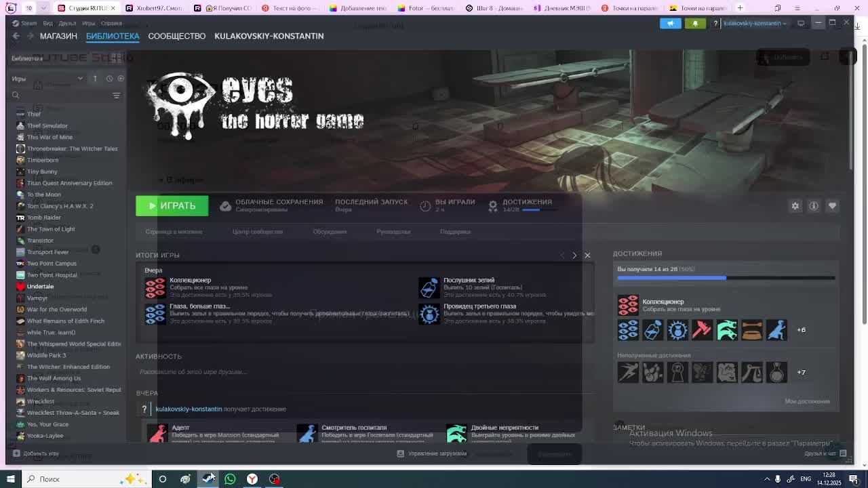Click the Послушник зелий achievement icon
The height and width of the screenshot is (488, 868).
tap(429, 287)
